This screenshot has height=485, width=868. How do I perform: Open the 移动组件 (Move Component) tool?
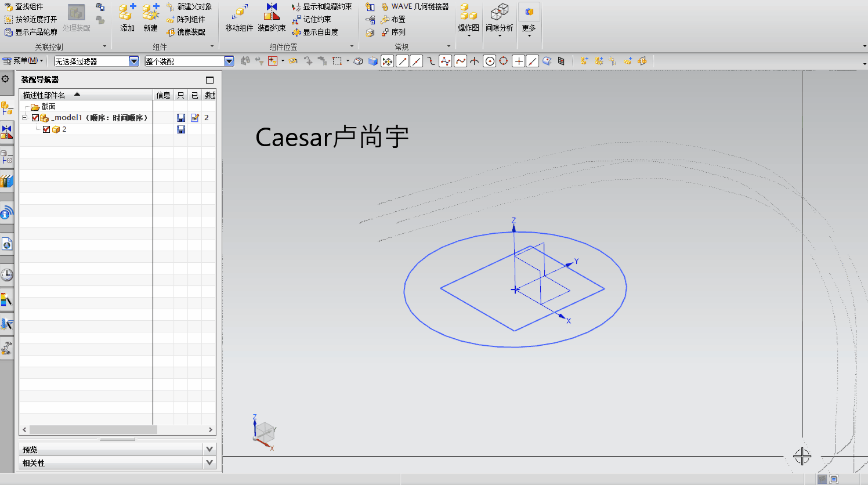point(239,18)
